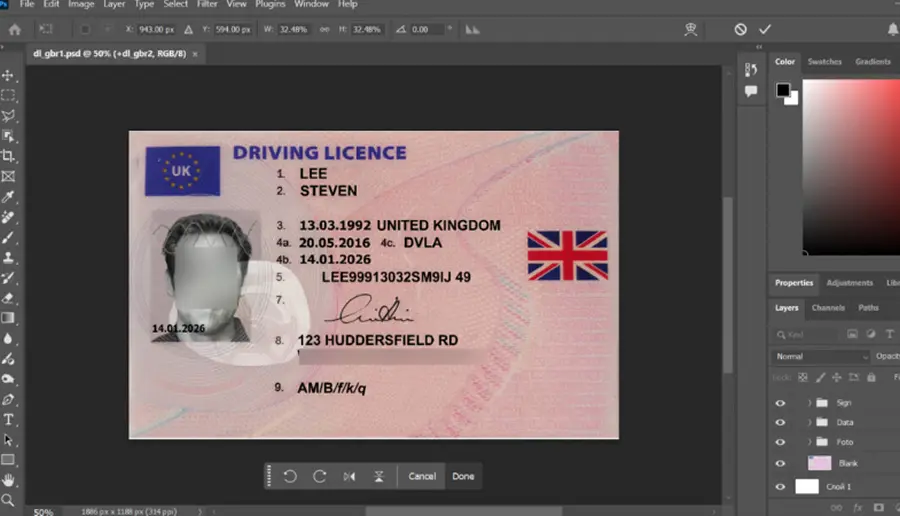The height and width of the screenshot is (516, 900).
Task: Switch to the Channels tab
Action: tap(828, 308)
